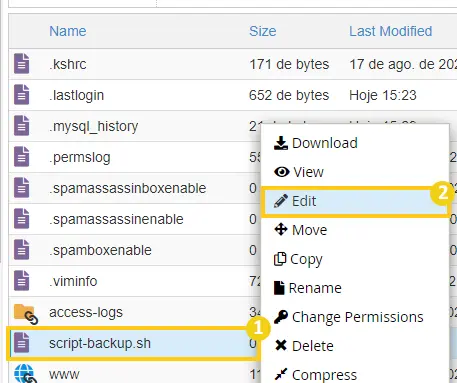This screenshot has width=457, height=383.
Task: Choose Move from the context menu
Action: point(355,230)
